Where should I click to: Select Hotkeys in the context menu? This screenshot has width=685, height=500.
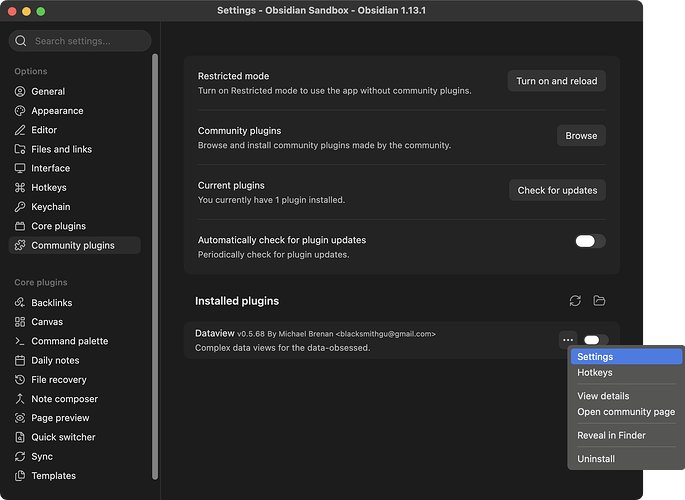click(626, 372)
